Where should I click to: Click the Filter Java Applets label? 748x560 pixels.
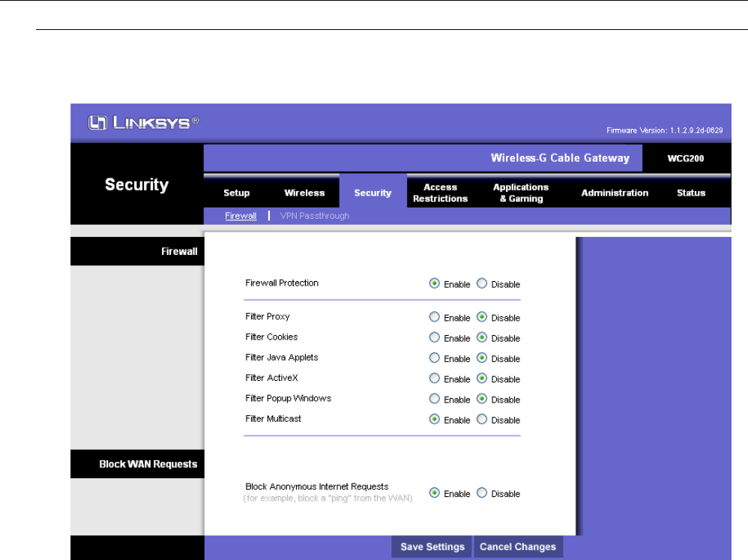[x=282, y=358]
